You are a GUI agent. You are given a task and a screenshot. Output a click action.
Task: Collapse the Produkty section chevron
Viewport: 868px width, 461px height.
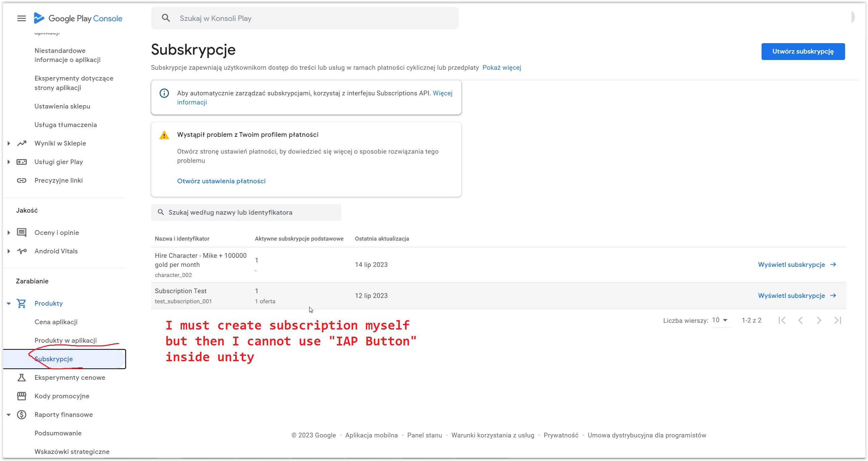coord(8,303)
